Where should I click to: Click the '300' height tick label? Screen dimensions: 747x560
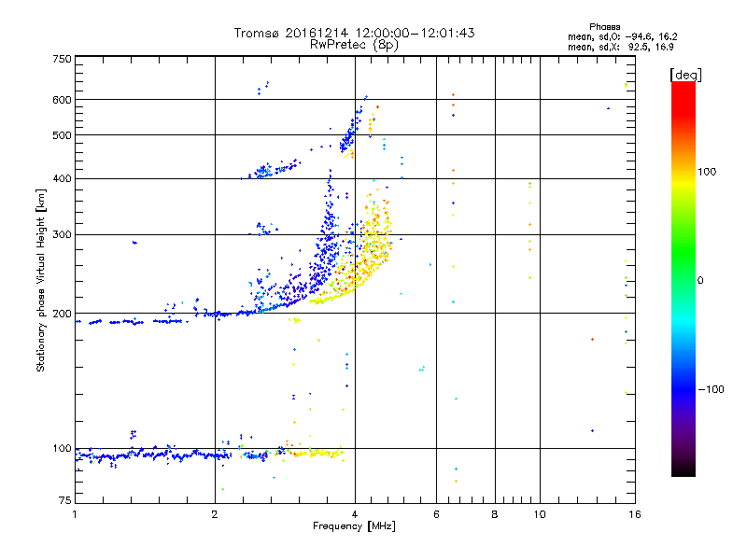63,235
